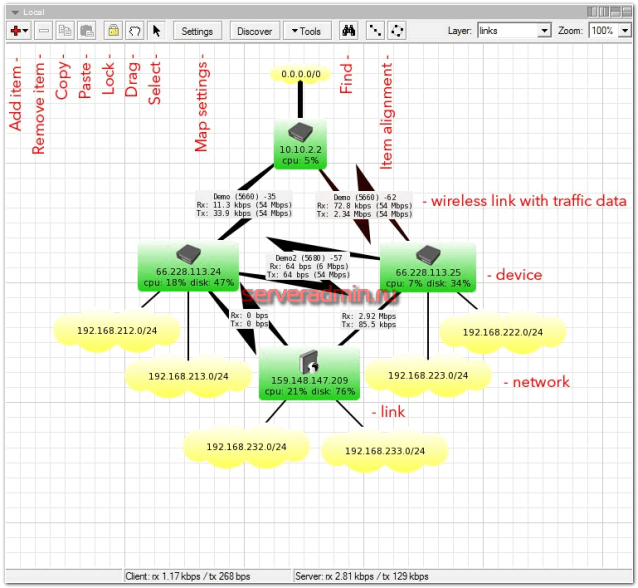Click the circular layout alignment icon
Screen dimensions: 638x588
[397, 31]
